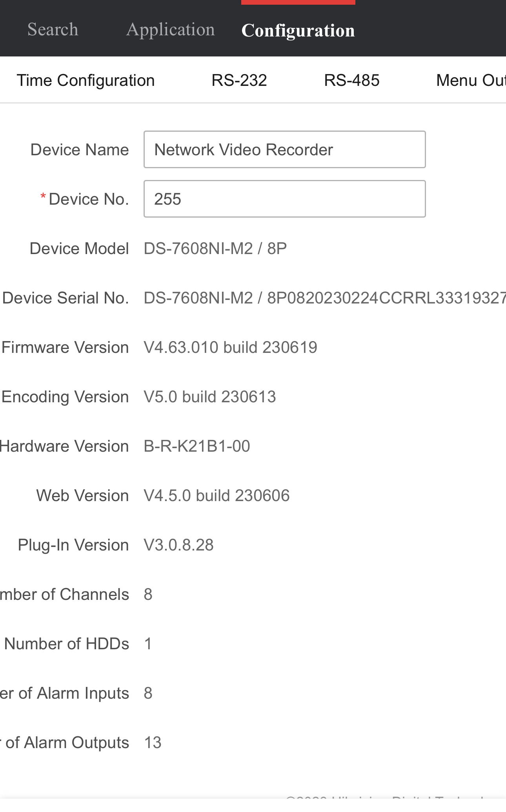Image resolution: width=506 pixels, height=812 pixels.
Task: Switch to the Application tab
Action: 171,30
